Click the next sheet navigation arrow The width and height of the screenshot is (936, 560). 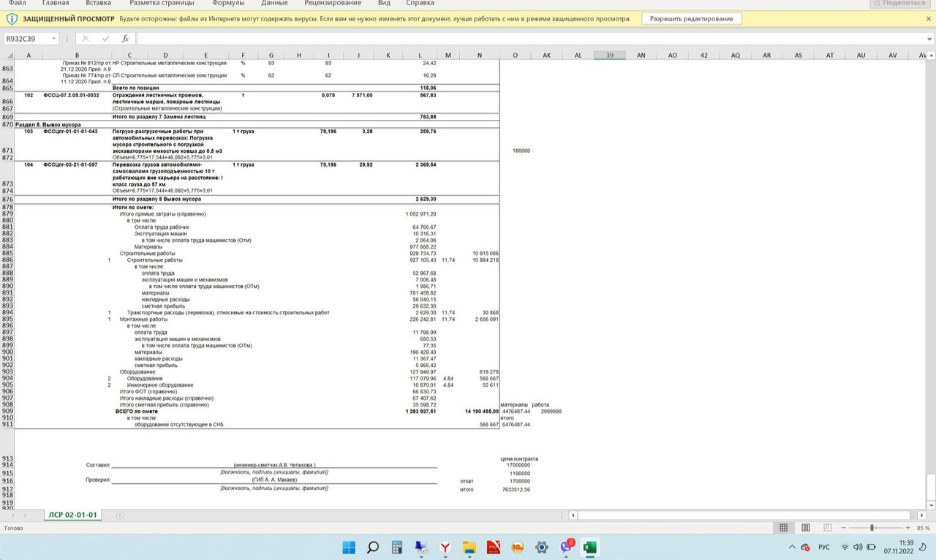pos(26,515)
